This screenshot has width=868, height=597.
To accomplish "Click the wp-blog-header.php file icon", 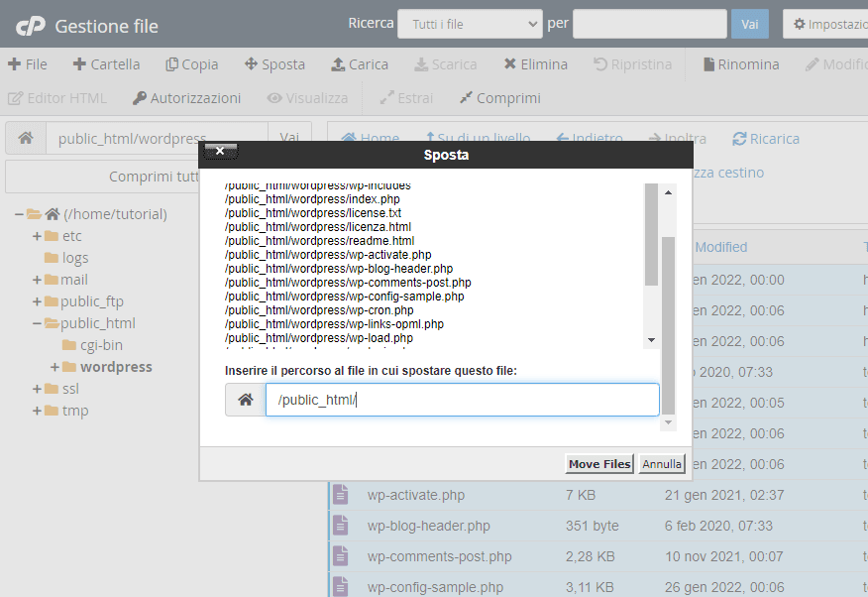I will [341, 526].
